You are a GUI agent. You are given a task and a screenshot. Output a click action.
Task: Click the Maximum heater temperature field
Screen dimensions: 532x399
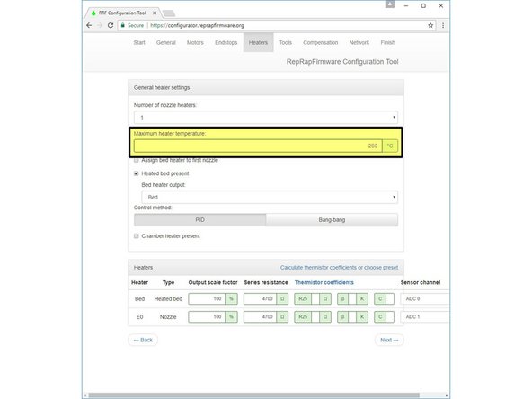pos(258,146)
